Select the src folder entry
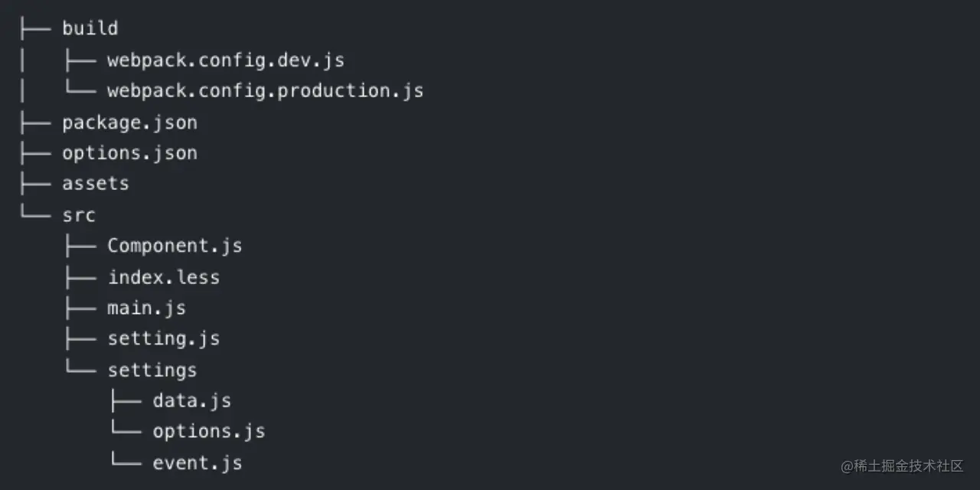 [x=79, y=215]
